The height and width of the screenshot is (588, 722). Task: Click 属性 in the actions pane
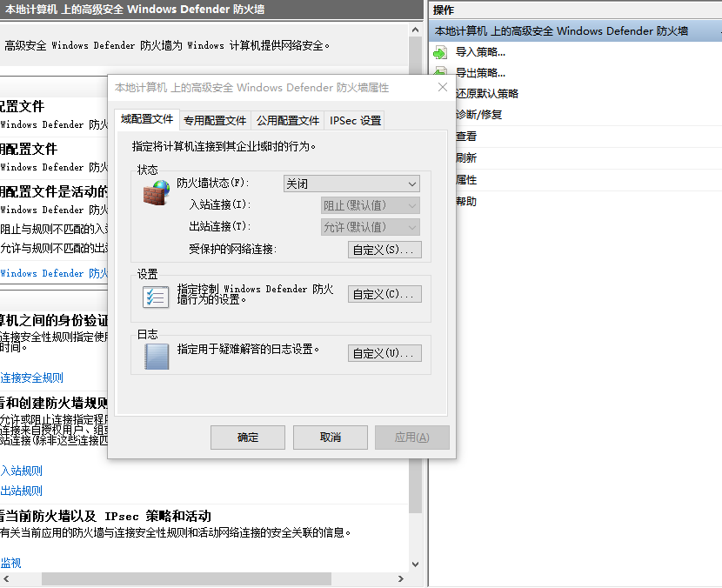pyautogui.click(x=466, y=179)
